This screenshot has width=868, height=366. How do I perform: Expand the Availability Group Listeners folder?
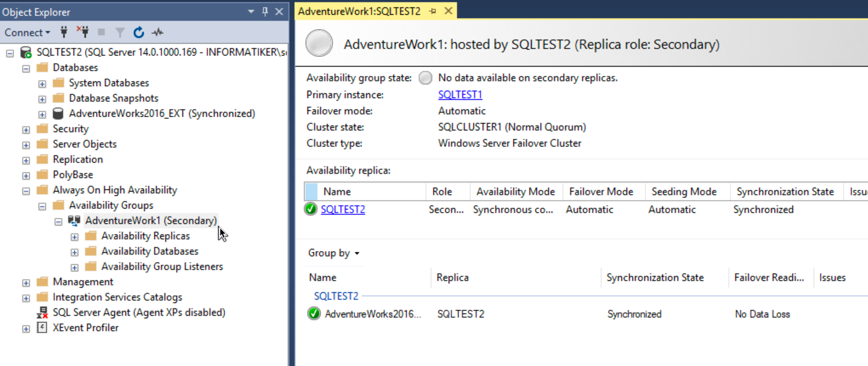pyautogui.click(x=75, y=268)
